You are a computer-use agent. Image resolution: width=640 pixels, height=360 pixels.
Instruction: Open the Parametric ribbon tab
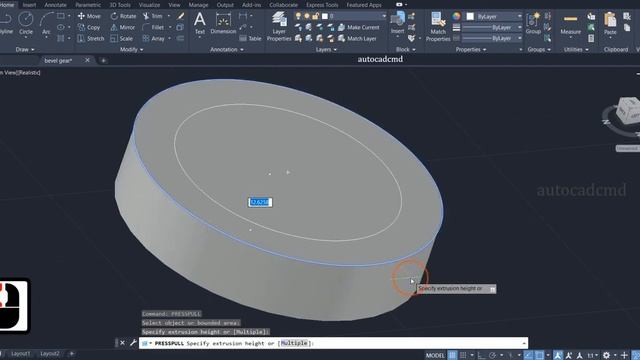[x=88, y=5]
